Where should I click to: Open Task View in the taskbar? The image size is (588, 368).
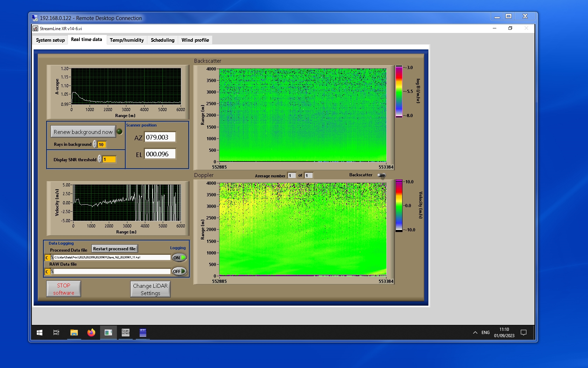[x=56, y=333]
